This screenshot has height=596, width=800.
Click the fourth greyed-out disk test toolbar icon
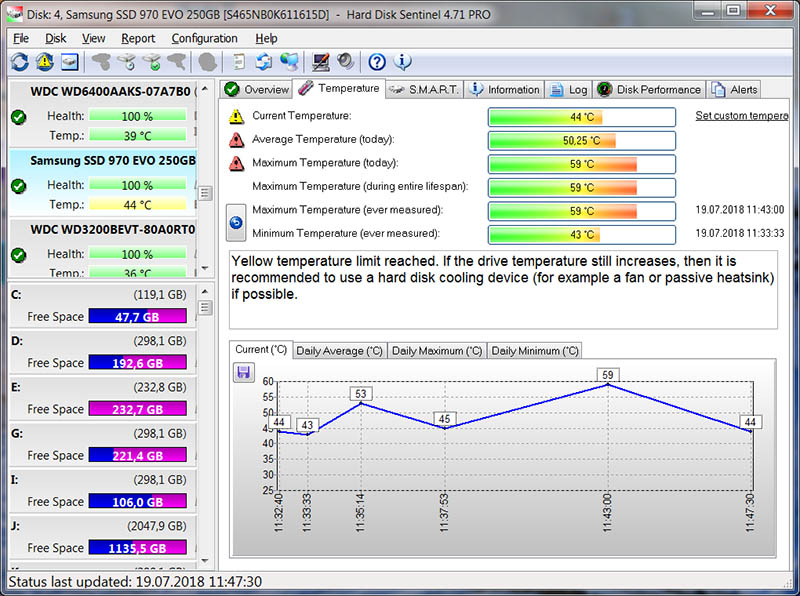coord(177,62)
